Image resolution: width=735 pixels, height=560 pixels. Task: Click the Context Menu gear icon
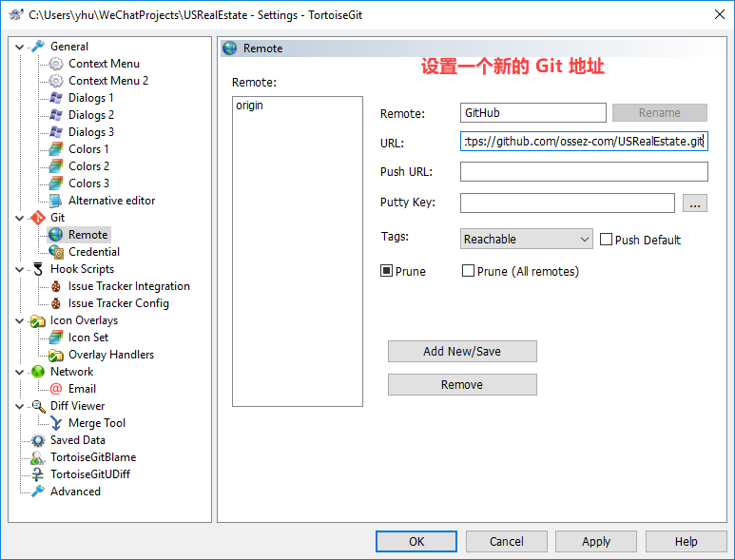[x=56, y=64]
